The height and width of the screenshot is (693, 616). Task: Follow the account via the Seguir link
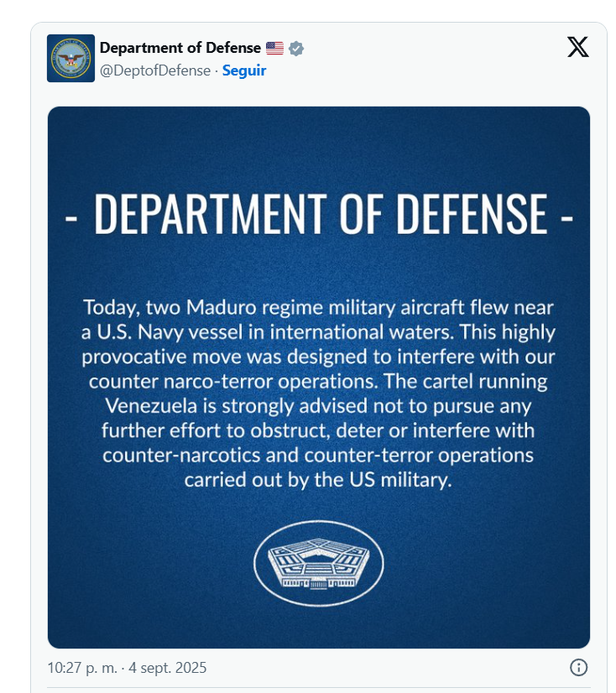click(x=244, y=70)
